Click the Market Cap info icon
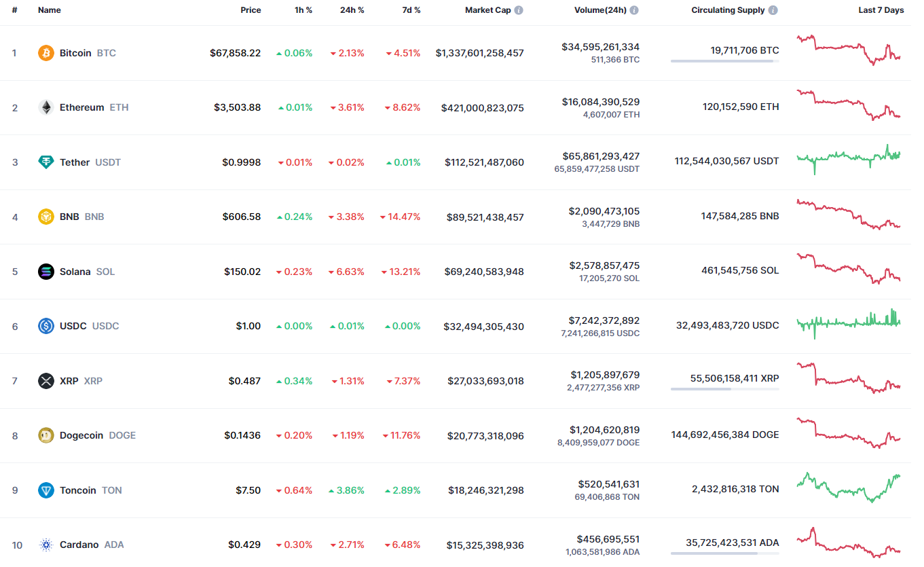Image resolution: width=924 pixels, height=567 pixels. (x=519, y=10)
